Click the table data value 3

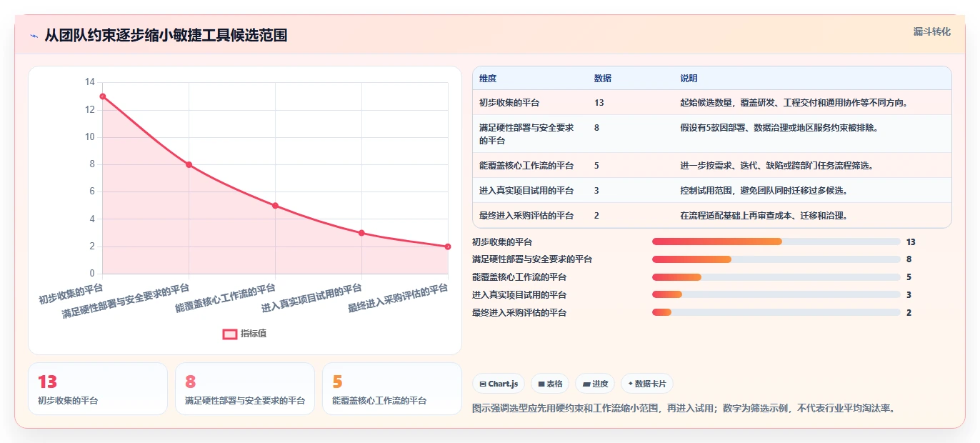pos(597,191)
